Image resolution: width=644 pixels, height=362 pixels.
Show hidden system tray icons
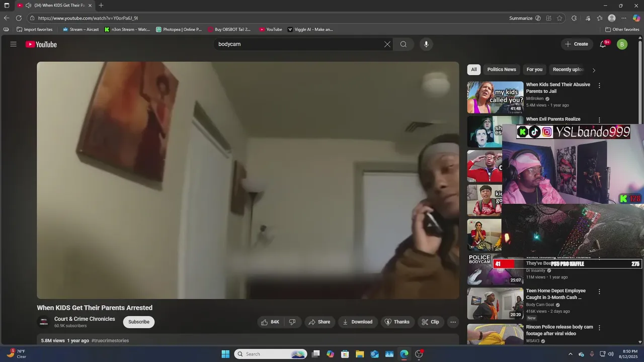570,354
